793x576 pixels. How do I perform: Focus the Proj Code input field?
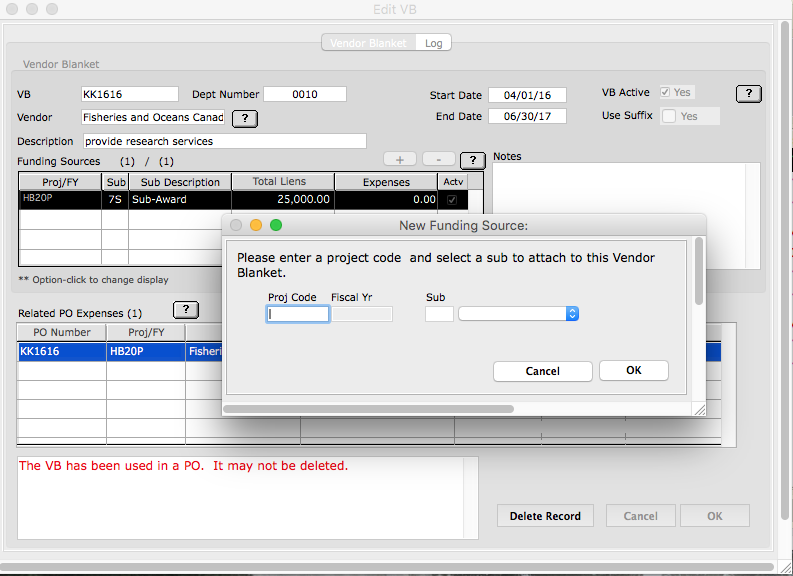[298, 314]
